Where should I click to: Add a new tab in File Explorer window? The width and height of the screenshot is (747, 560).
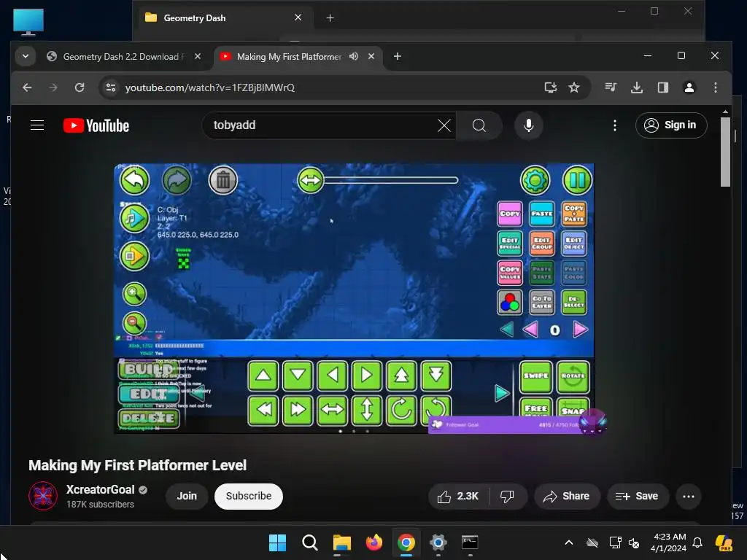tap(330, 18)
